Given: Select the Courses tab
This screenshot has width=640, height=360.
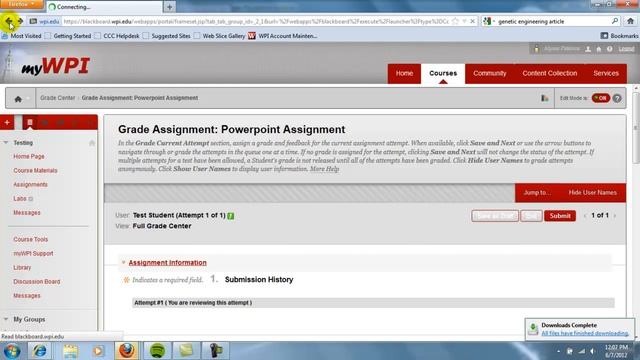Looking at the screenshot, I should pyautogui.click(x=443, y=73).
